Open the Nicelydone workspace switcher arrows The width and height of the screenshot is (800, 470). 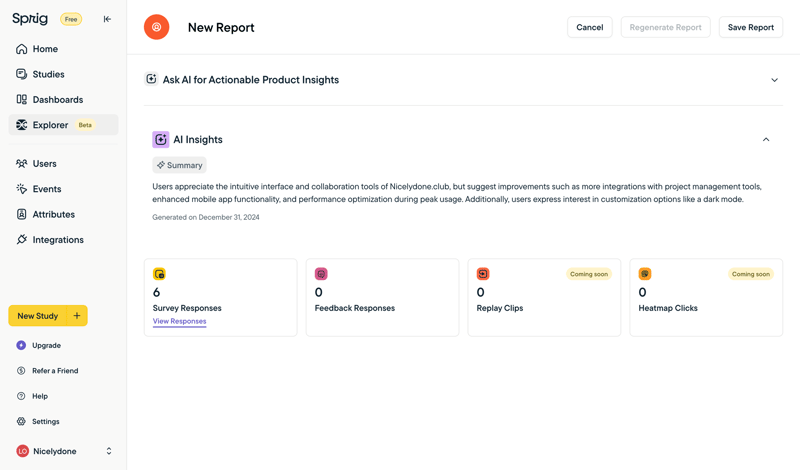(109, 451)
